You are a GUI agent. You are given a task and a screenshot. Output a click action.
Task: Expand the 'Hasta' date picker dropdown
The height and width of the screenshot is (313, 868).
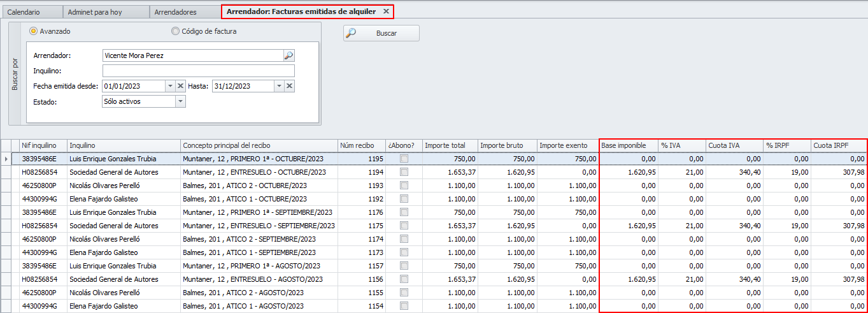[x=279, y=86]
